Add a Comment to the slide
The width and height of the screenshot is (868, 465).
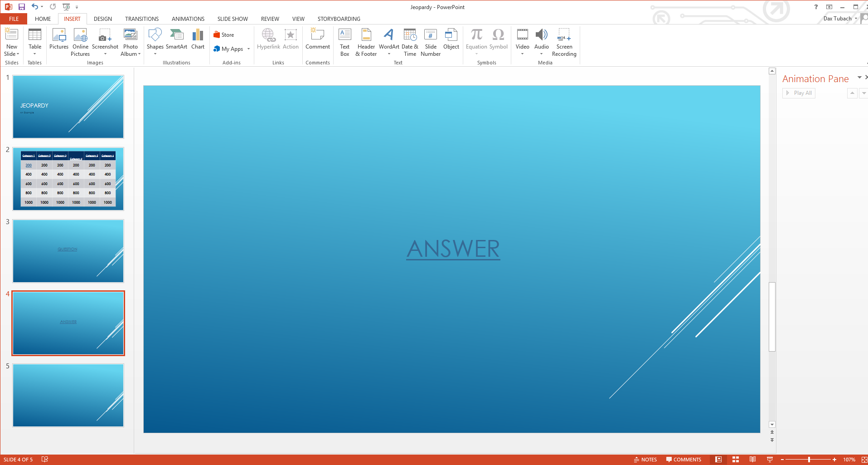click(x=318, y=39)
